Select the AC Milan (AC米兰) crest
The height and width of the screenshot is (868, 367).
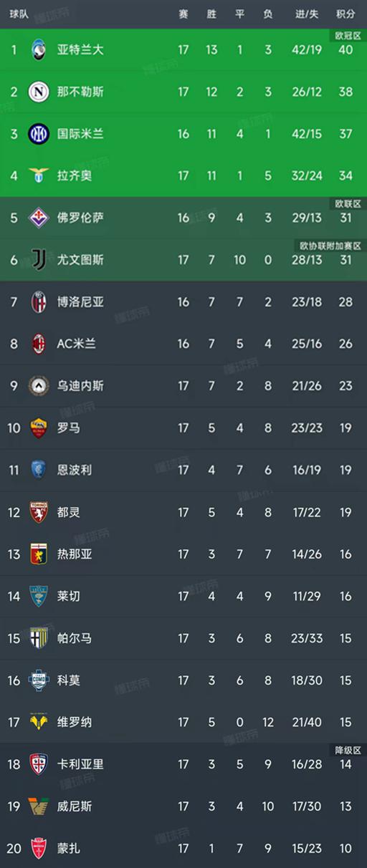tap(38, 344)
